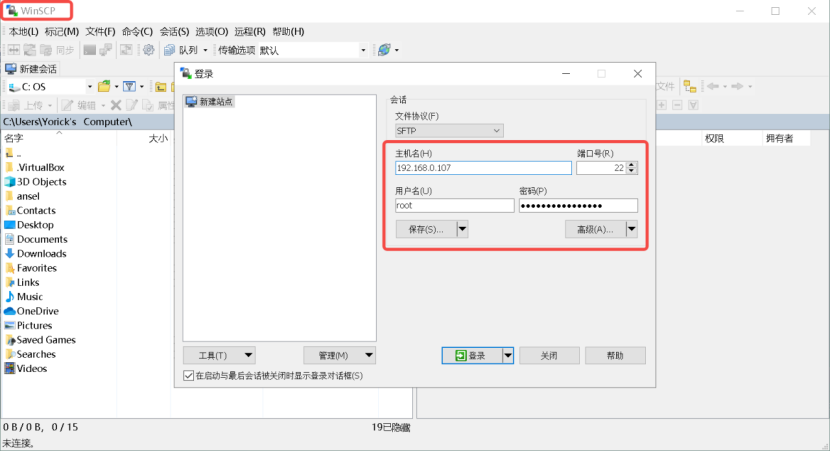
Task: Click the remote panel plus select icon
Action: pos(662,105)
